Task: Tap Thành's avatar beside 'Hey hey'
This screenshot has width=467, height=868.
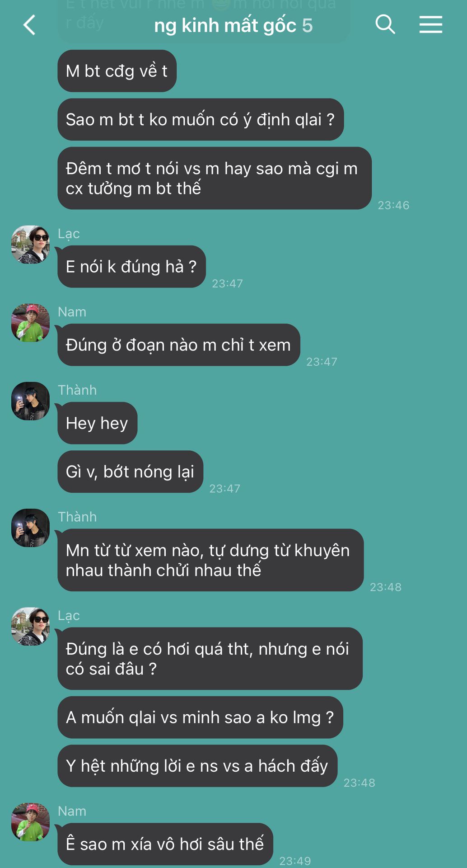Action: click(x=30, y=401)
